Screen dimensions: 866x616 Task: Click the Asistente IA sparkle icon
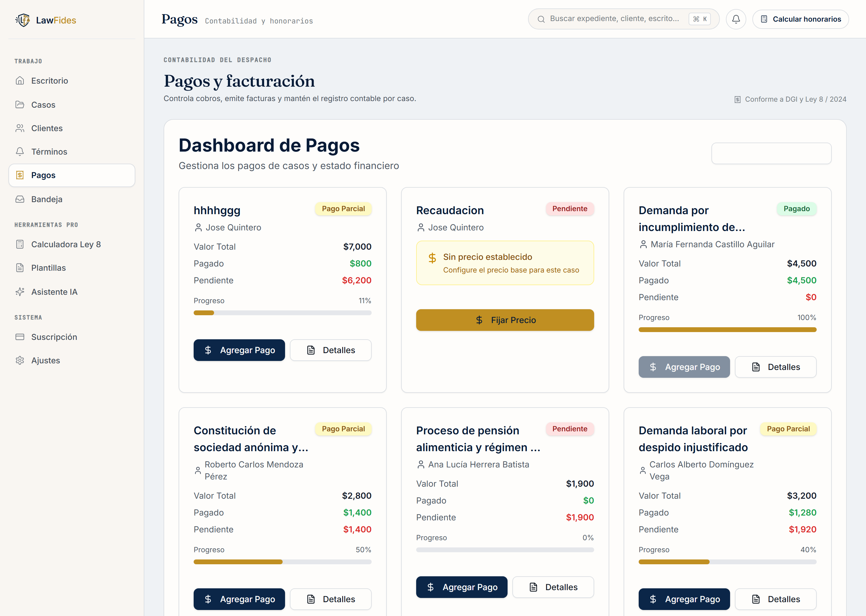point(20,292)
